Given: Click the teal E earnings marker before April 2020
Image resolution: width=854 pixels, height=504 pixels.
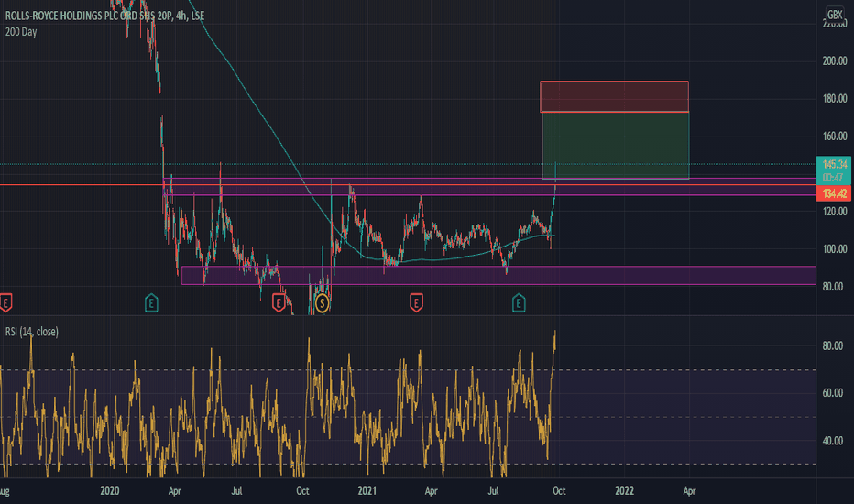Looking at the screenshot, I should pos(151,303).
